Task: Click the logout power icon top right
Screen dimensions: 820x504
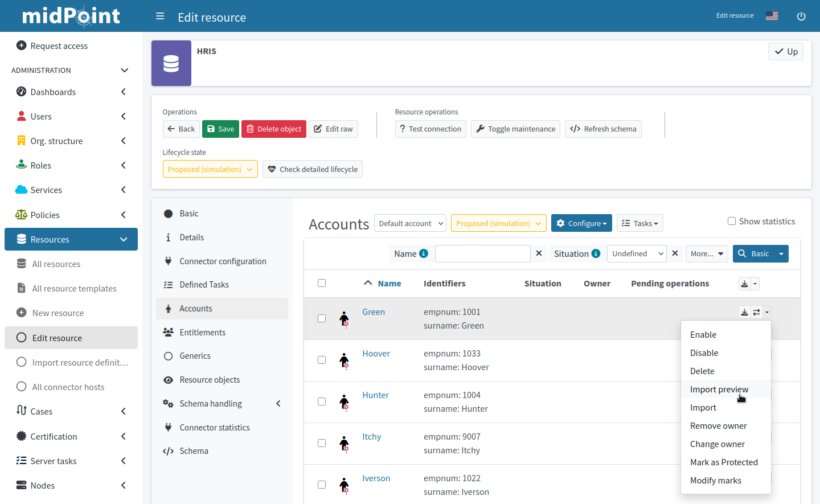Action: tap(801, 16)
